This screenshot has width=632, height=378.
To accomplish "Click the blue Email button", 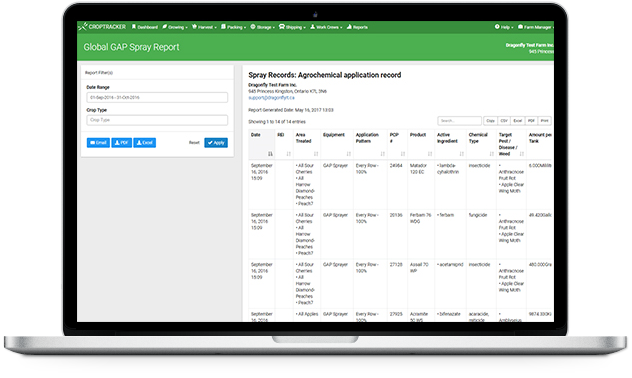I will click(x=98, y=143).
